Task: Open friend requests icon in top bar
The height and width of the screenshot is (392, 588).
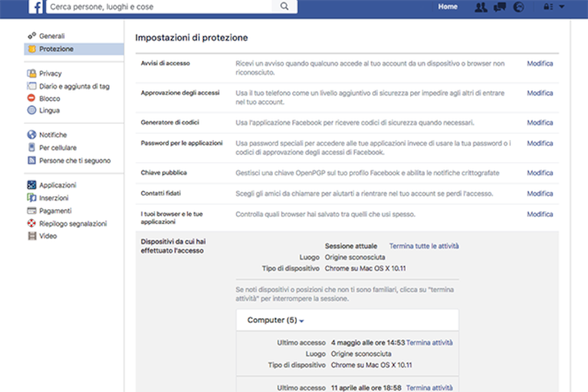Action: point(481,7)
